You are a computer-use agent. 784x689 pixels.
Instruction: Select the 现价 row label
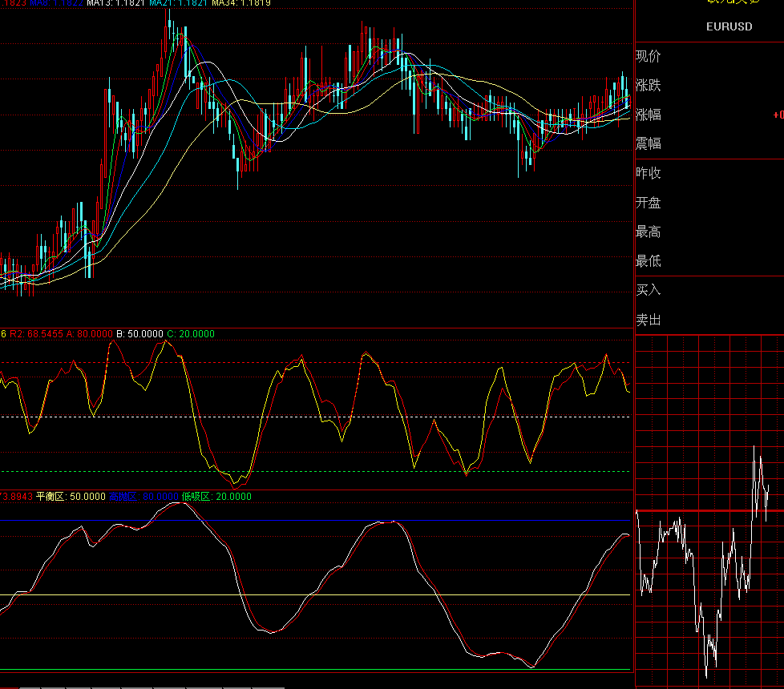[x=649, y=56]
